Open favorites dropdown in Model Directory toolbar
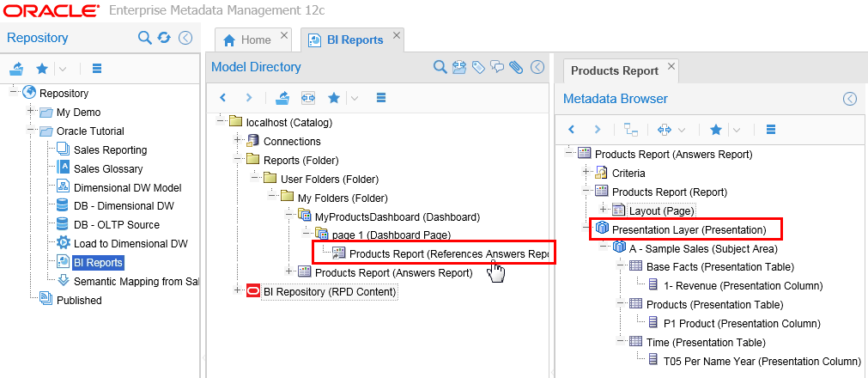Screen dimensions: 868x378 click(x=355, y=98)
